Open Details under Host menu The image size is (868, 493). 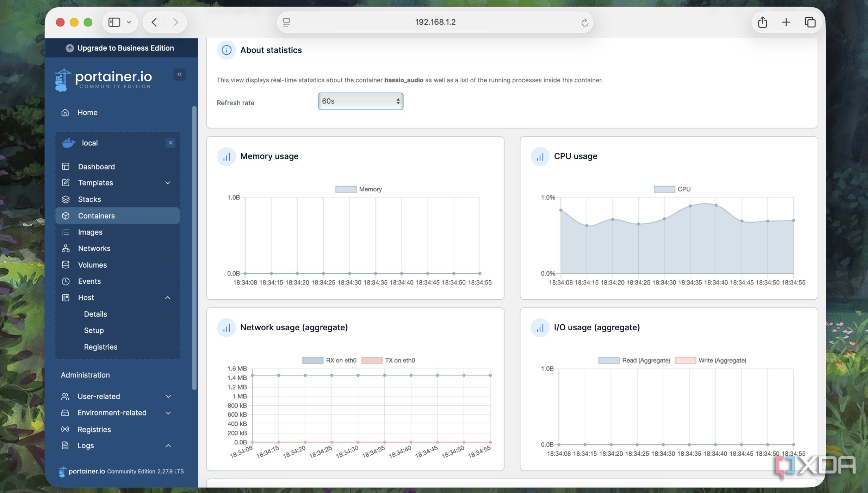(x=95, y=314)
